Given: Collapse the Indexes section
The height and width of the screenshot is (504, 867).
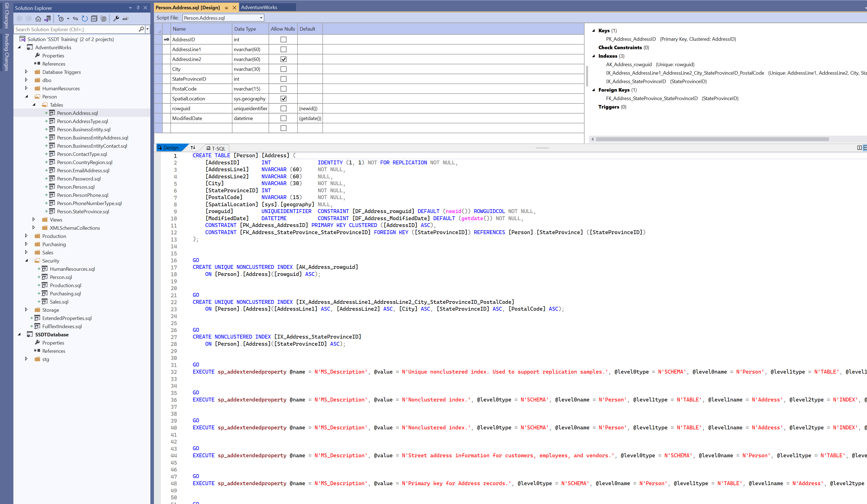Looking at the screenshot, I should click(x=594, y=56).
